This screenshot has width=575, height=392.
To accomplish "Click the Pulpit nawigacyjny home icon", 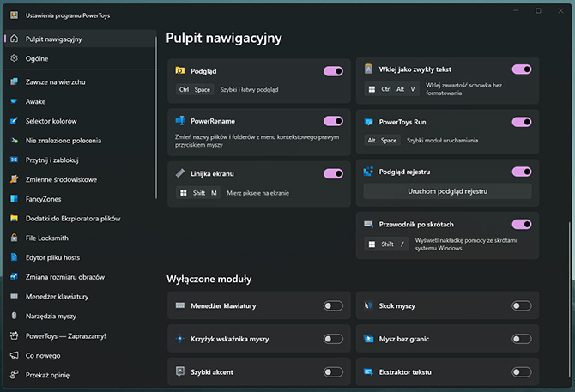I will [14, 39].
